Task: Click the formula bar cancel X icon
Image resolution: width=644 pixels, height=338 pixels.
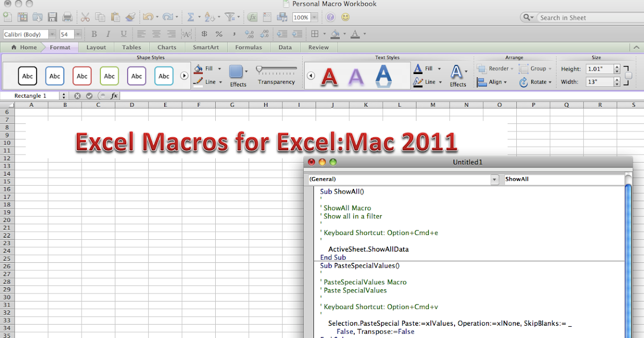Action: [77, 95]
